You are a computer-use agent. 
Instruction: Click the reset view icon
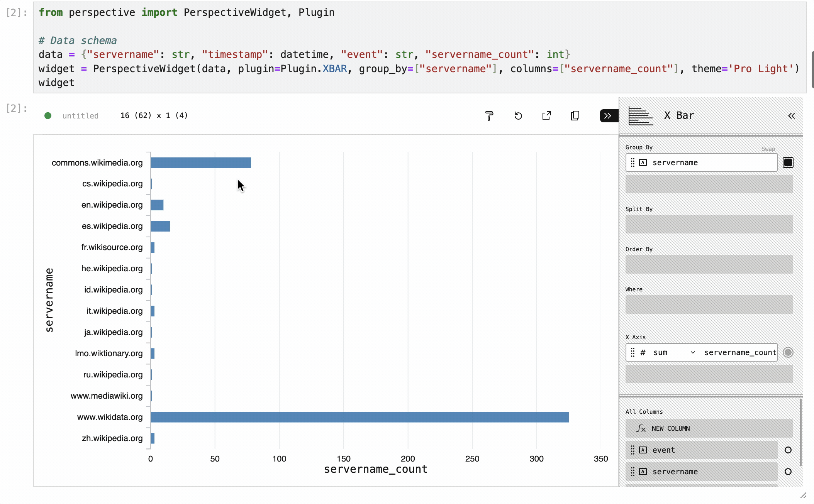point(518,116)
